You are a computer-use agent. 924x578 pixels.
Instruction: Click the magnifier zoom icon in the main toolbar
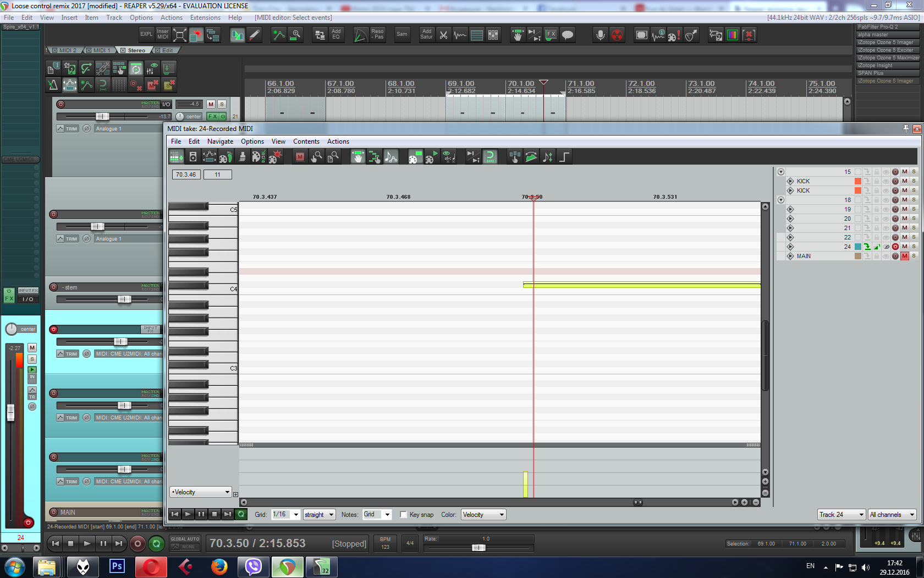(x=296, y=35)
